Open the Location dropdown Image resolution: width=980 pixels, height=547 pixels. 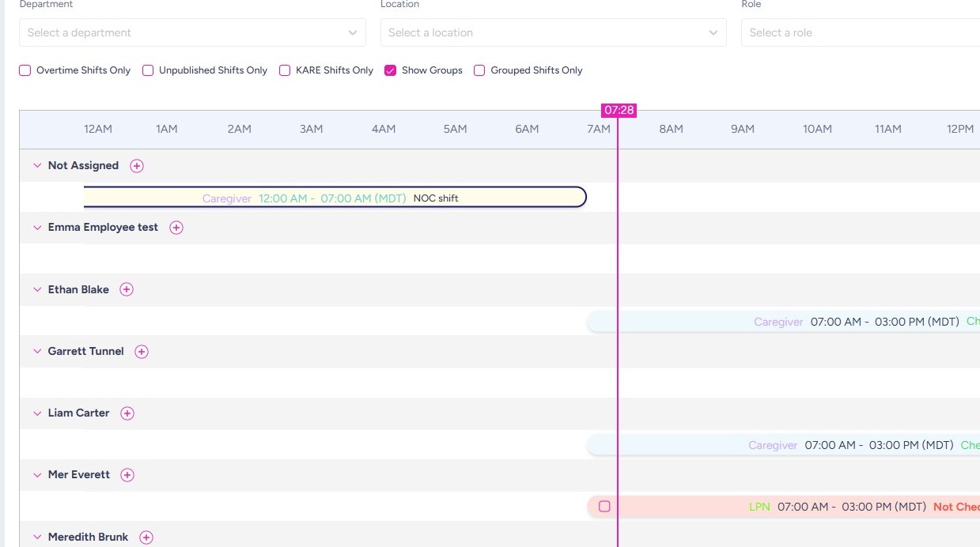click(553, 32)
